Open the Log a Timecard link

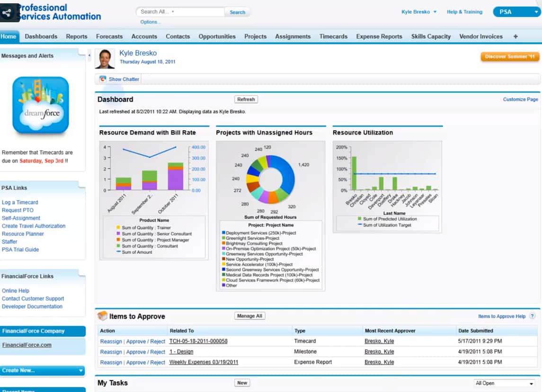click(20, 202)
